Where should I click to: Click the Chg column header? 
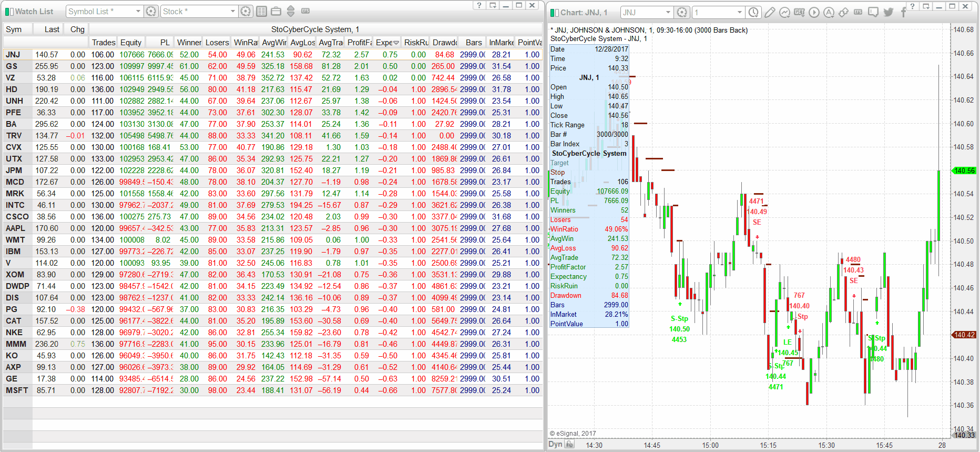tap(77, 29)
